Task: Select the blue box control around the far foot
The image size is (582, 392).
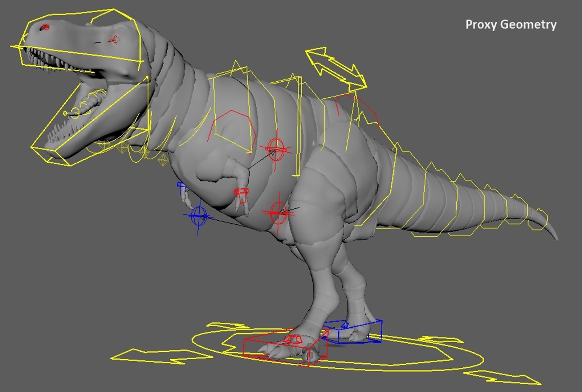Action: [x=353, y=331]
